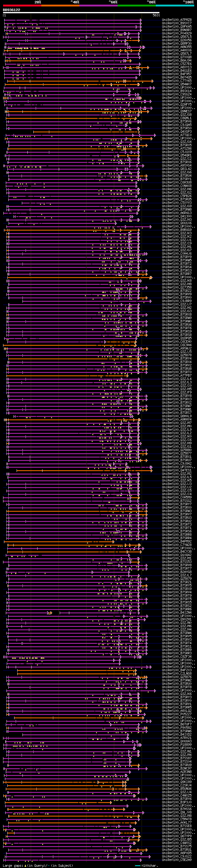Open hit UniRef100_A7PMZ8
The height and width of the screenshot is (868, 197).
(x=177, y=20)
